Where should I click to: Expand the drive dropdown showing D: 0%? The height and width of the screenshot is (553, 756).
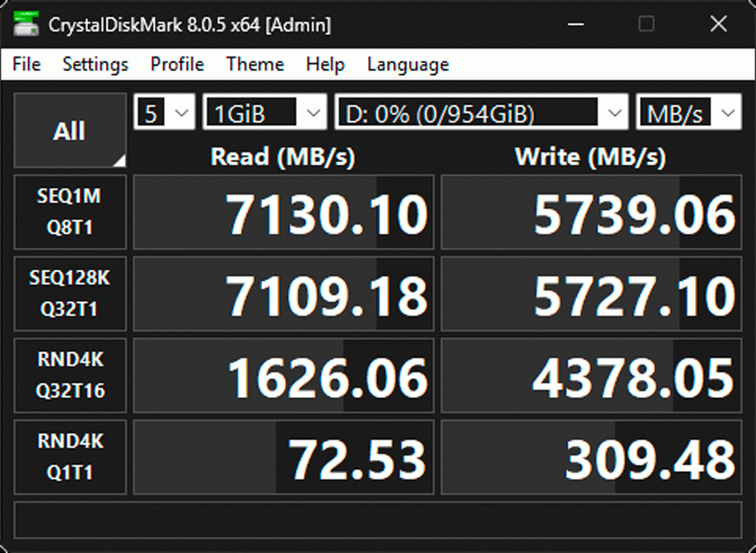click(481, 112)
